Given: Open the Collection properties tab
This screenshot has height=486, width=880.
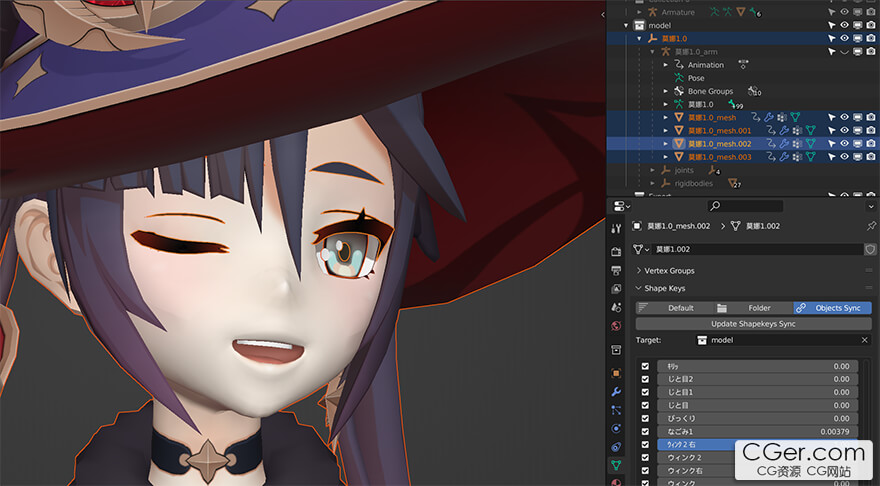Looking at the screenshot, I should (x=616, y=350).
